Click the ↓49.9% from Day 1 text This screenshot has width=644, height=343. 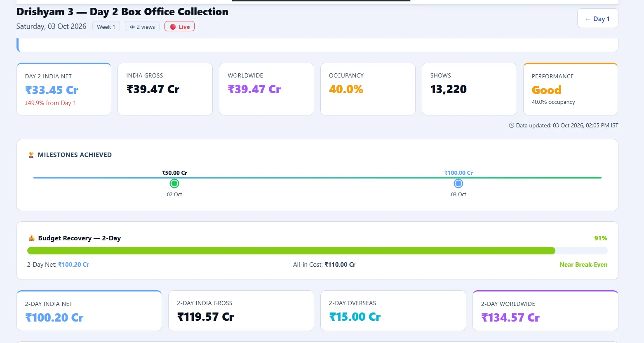(x=50, y=103)
